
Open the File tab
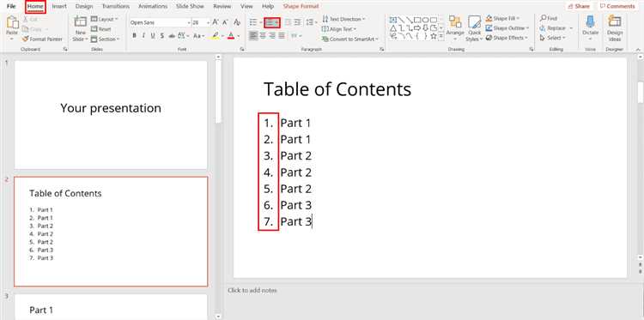coord(11,6)
